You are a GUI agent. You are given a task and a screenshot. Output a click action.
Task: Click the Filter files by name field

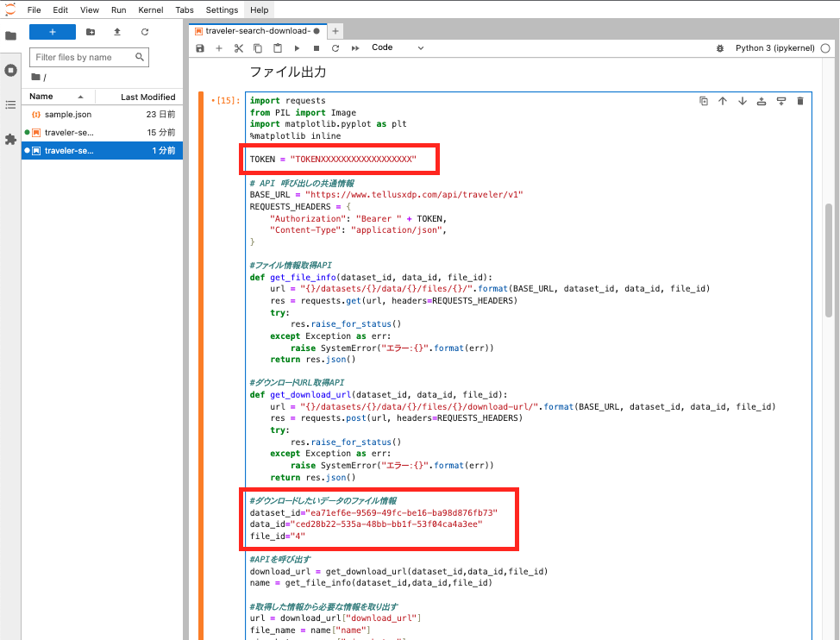pos(89,57)
